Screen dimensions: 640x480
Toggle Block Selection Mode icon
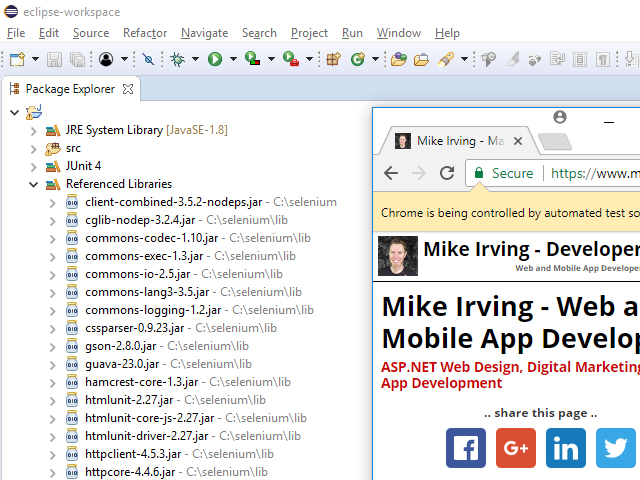tap(580, 60)
